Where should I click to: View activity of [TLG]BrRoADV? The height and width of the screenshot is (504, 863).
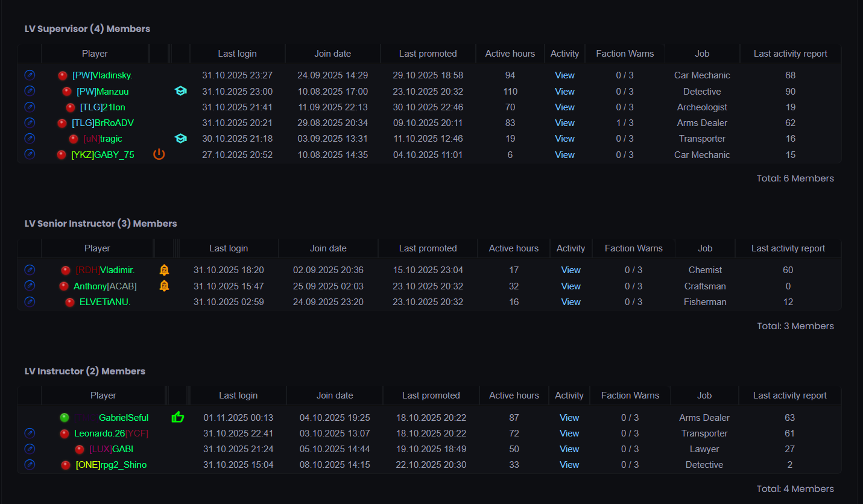(x=565, y=123)
